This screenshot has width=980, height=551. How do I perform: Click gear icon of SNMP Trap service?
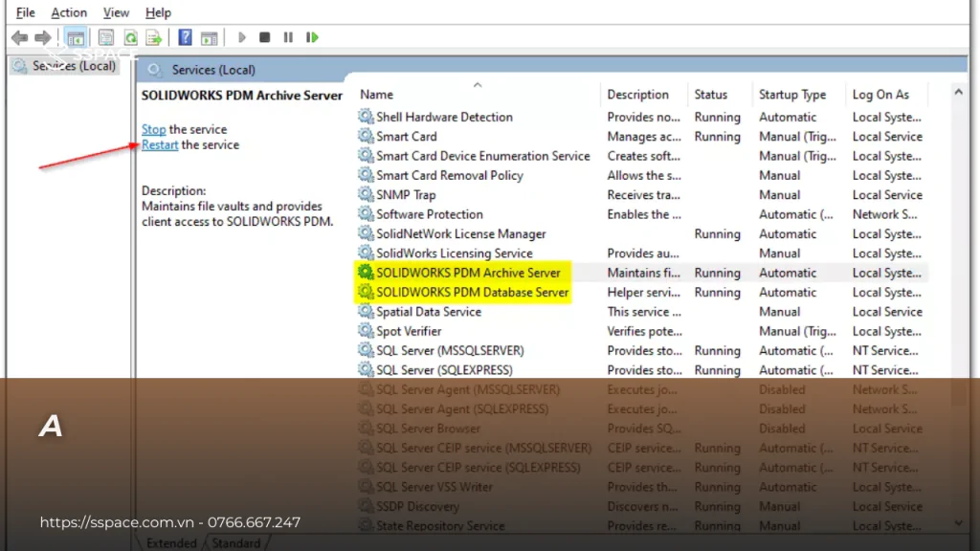point(365,194)
